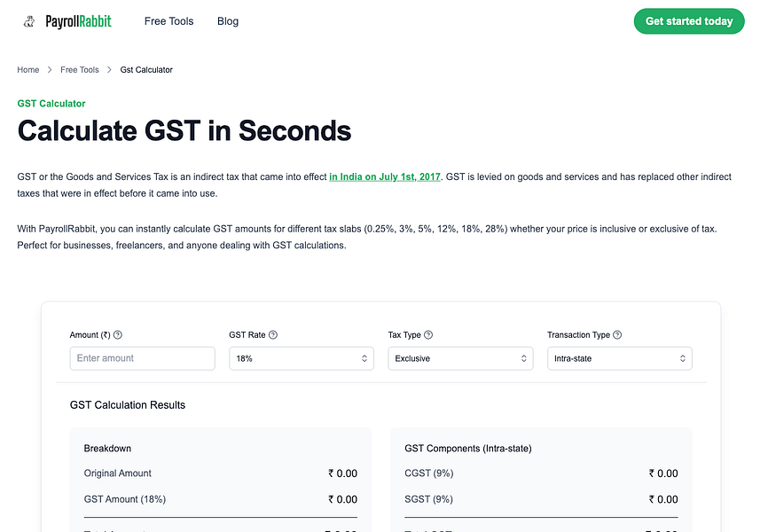Image resolution: width=768 pixels, height=532 pixels.
Task: Go to Home via the breadcrumb
Action: (27, 69)
